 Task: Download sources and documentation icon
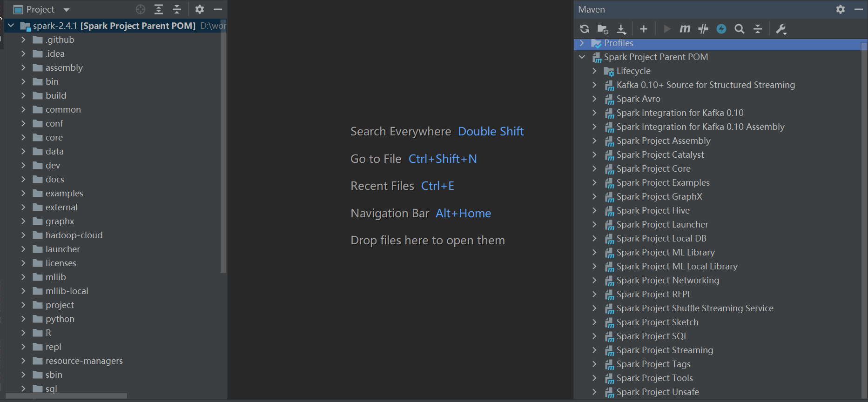click(621, 29)
